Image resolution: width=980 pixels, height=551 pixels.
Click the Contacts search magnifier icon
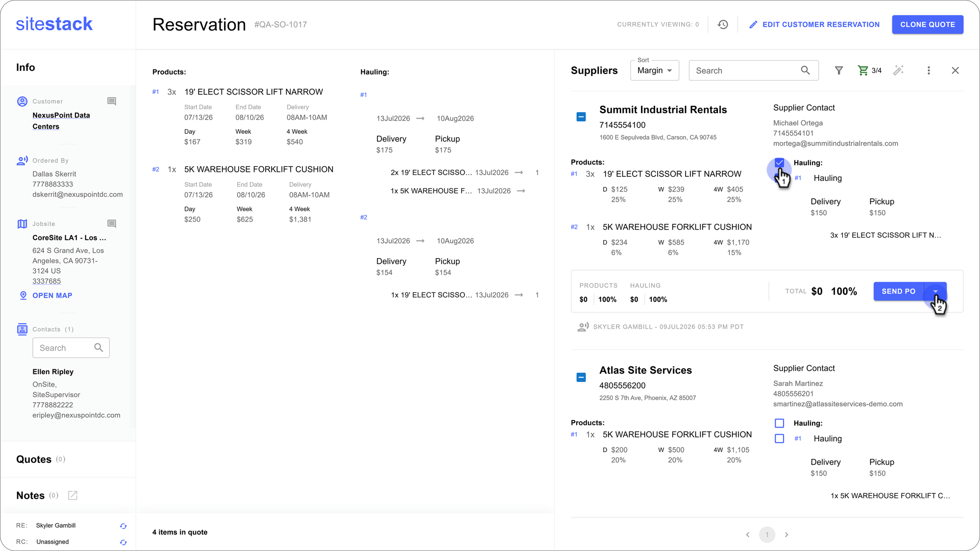click(98, 348)
